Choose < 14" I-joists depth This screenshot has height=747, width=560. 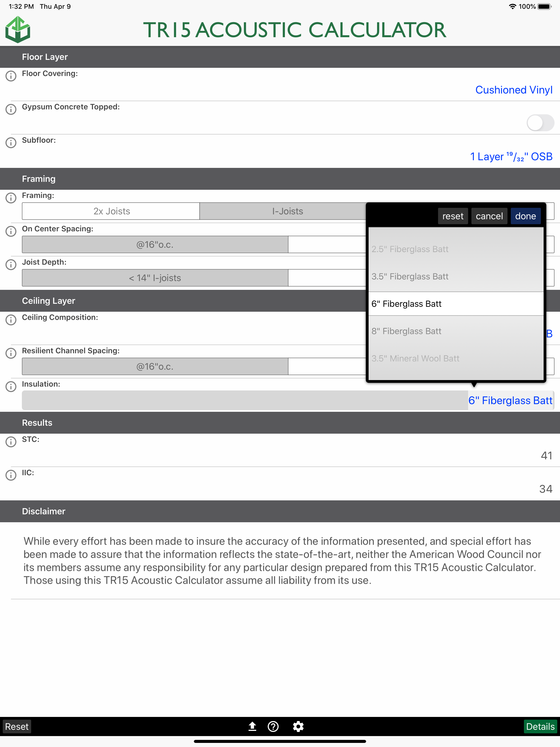pyautogui.click(x=155, y=278)
